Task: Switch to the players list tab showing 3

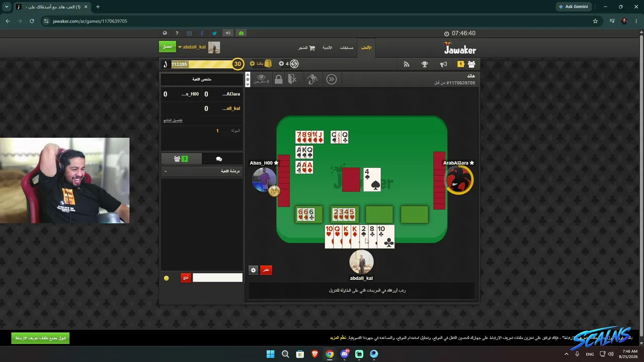Action: (181, 159)
